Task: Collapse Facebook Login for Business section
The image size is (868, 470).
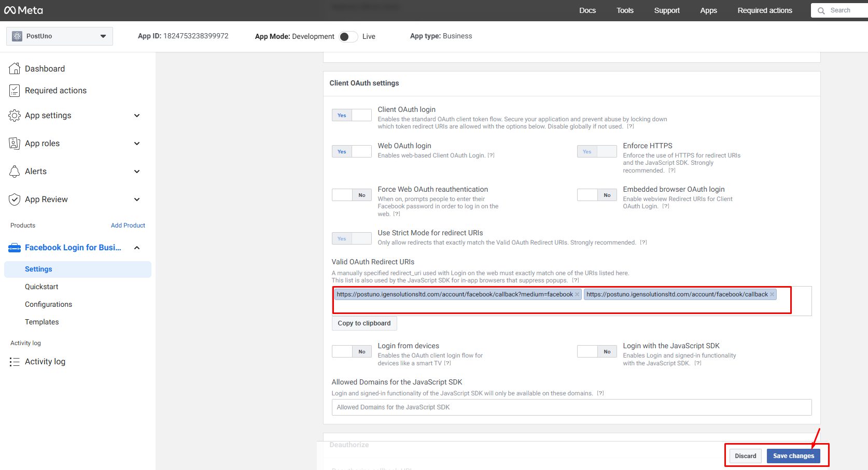Action: tap(137, 248)
